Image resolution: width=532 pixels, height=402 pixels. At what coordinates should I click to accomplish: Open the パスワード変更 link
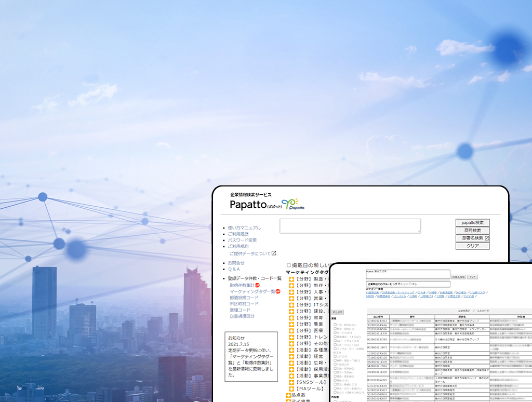coord(242,240)
